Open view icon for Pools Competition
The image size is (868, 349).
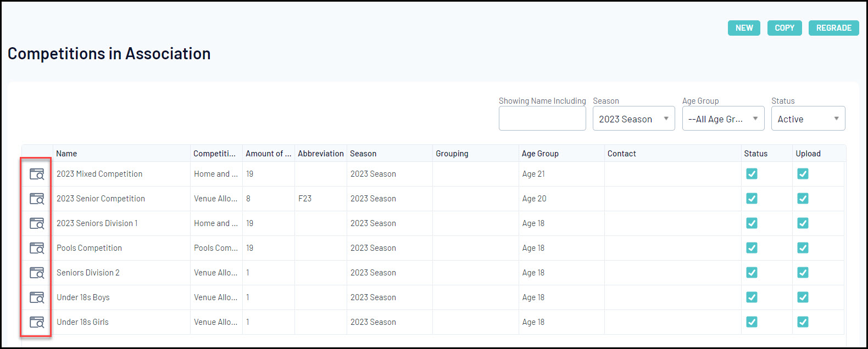tap(37, 249)
